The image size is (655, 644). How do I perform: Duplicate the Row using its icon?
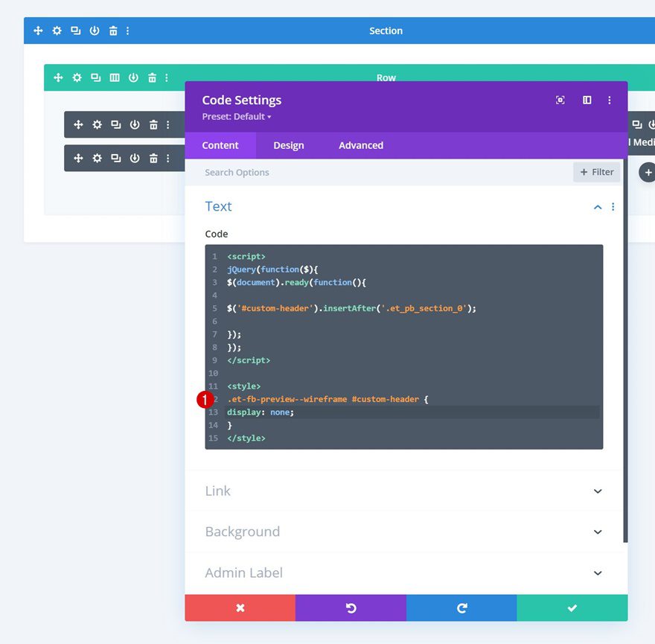click(96, 77)
